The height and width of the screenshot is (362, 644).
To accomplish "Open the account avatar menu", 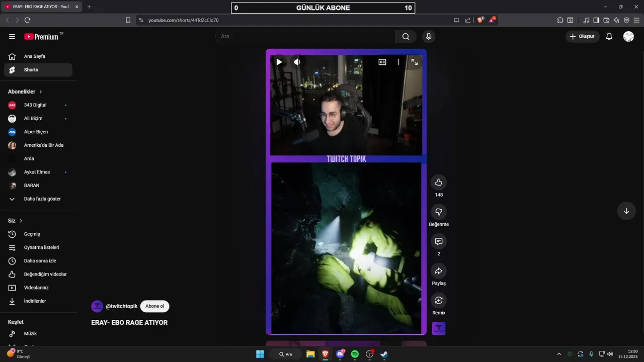I will pos(628,36).
